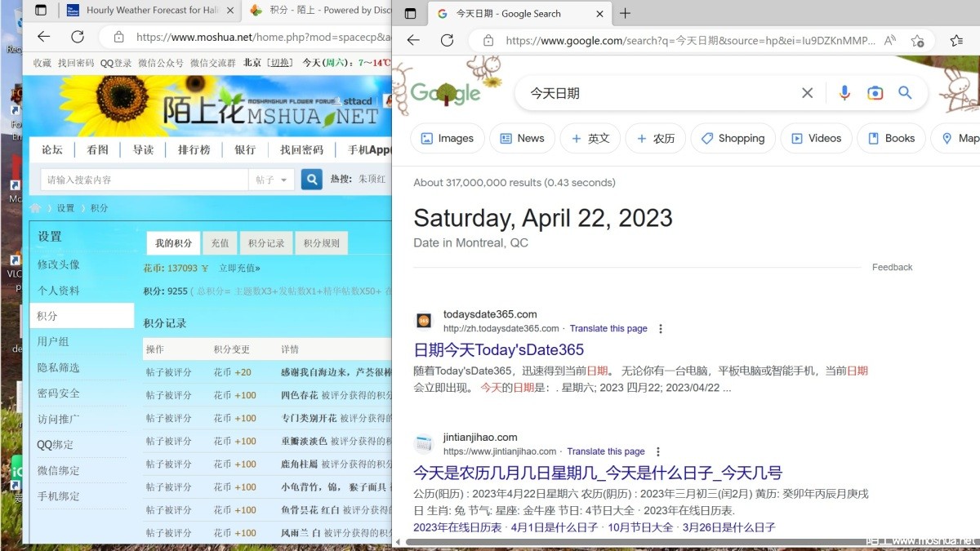980x551 pixels.
Task: Close the Google Search tab
Action: (x=599, y=13)
